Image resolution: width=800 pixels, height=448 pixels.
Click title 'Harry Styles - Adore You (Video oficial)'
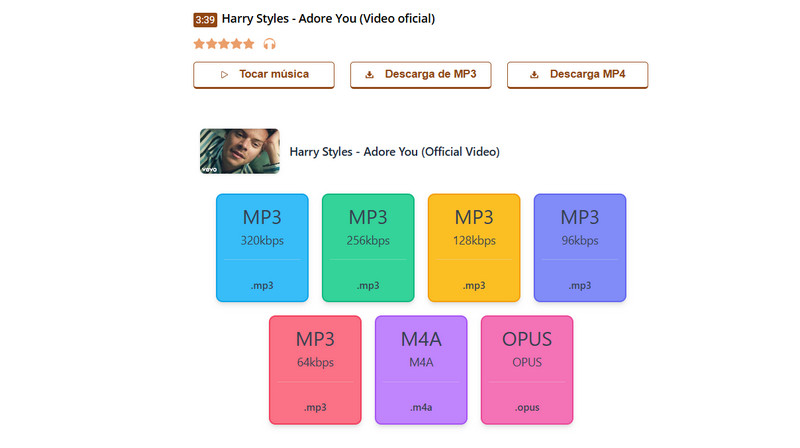[x=328, y=19]
